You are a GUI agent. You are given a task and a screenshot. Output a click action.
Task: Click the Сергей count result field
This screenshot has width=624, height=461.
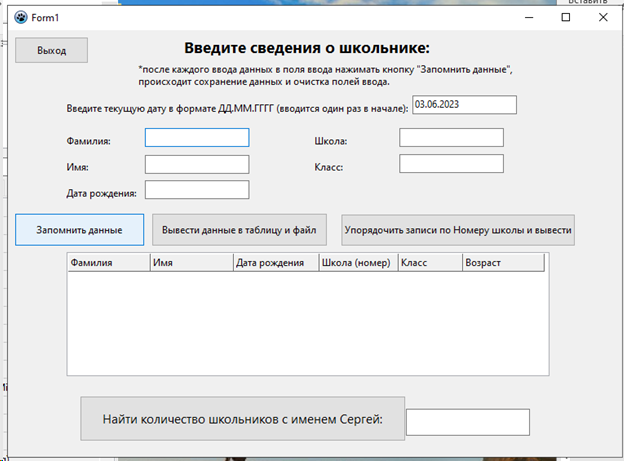coord(468,422)
